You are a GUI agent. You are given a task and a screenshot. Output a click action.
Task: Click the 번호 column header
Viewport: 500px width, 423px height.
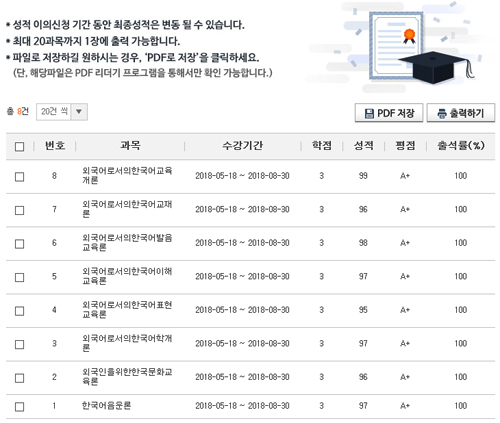pos(55,146)
